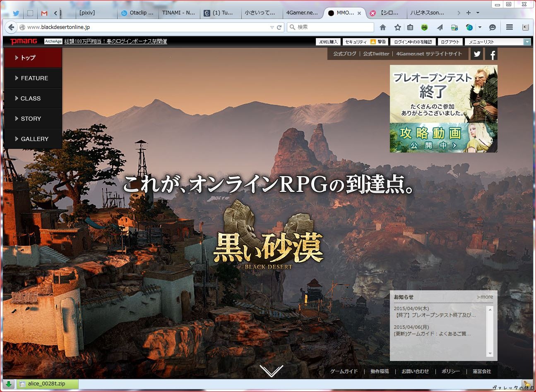This screenshot has width=536, height=392.
Task: Open the green bug extension icon
Action: pyautogui.click(x=425, y=27)
